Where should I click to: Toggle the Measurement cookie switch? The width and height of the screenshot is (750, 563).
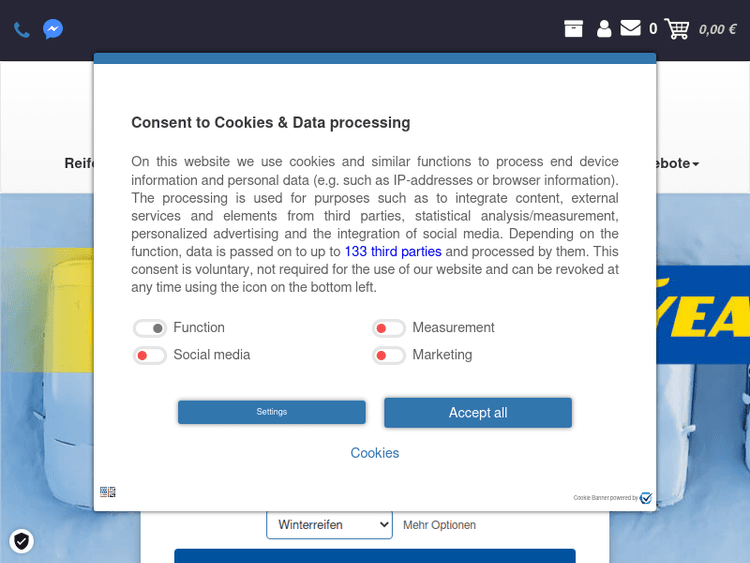coord(388,328)
